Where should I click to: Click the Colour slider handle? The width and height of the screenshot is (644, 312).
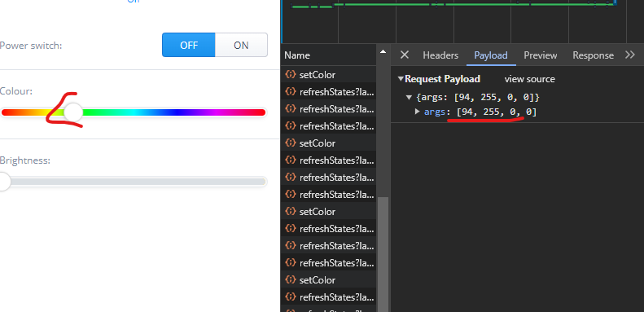[73, 112]
